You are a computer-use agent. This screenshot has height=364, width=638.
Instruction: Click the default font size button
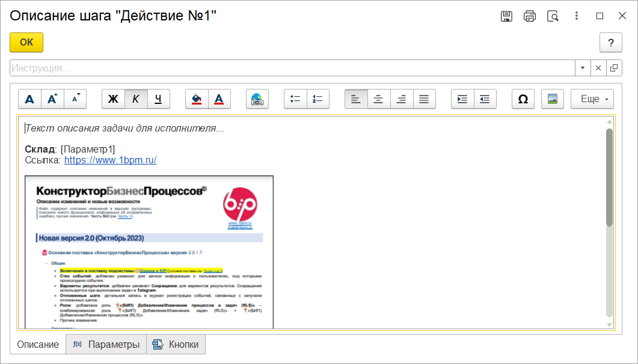(x=29, y=99)
